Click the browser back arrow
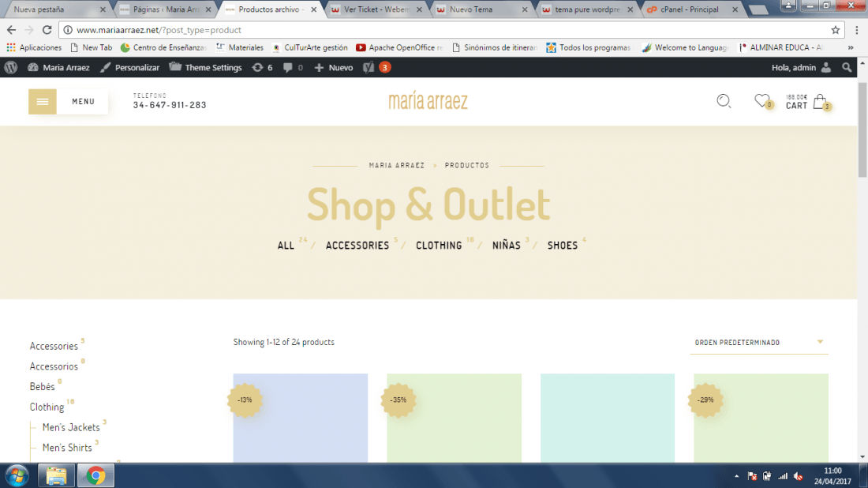The width and height of the screenshot is (868, 488). 12,30
